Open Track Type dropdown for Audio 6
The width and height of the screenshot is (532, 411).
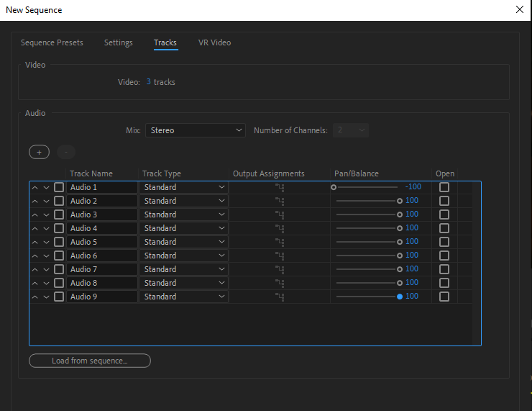click(x=183, y=256)
